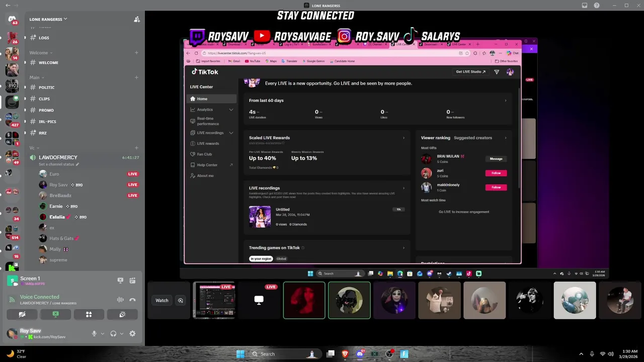Follow makkinlonely in viewer ranking

pyautogui.click(x=496, y=187)
